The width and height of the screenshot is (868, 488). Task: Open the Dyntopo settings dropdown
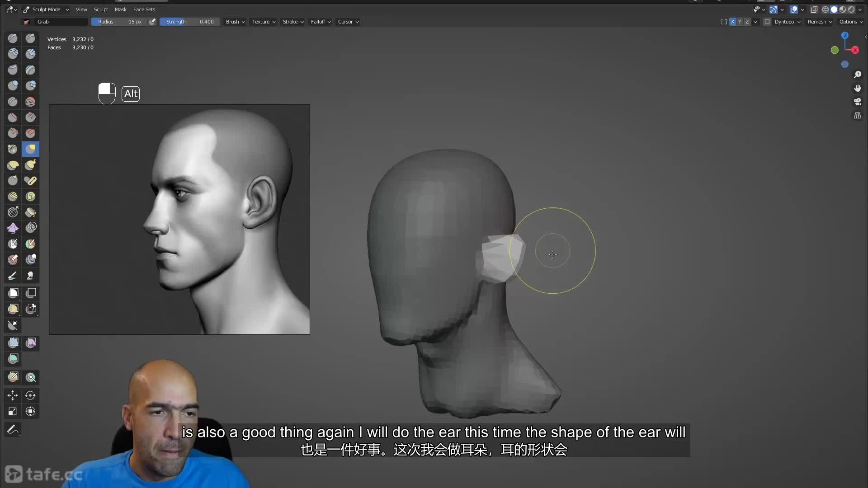pos(788,22)
